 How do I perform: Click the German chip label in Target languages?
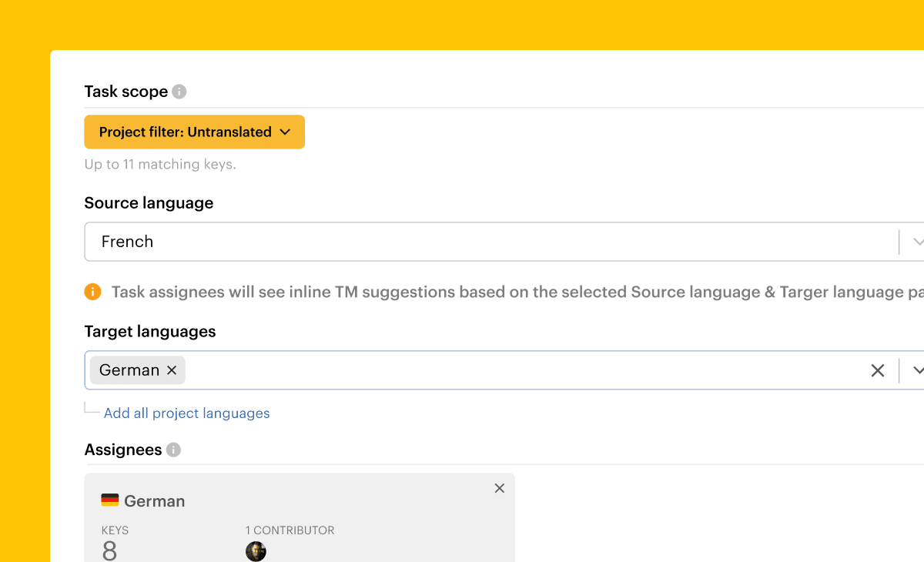[129, 370]
